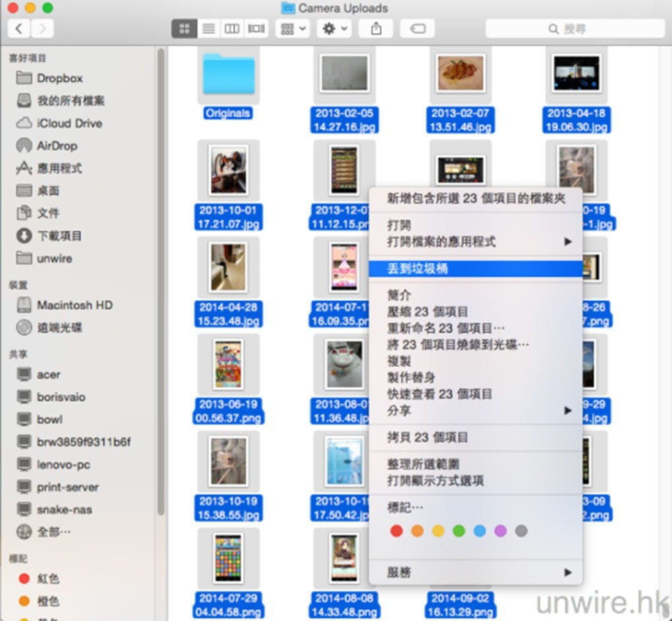Open the Arrange items dropdown
This screenshot has width=672, height=621.
point(293,29)
